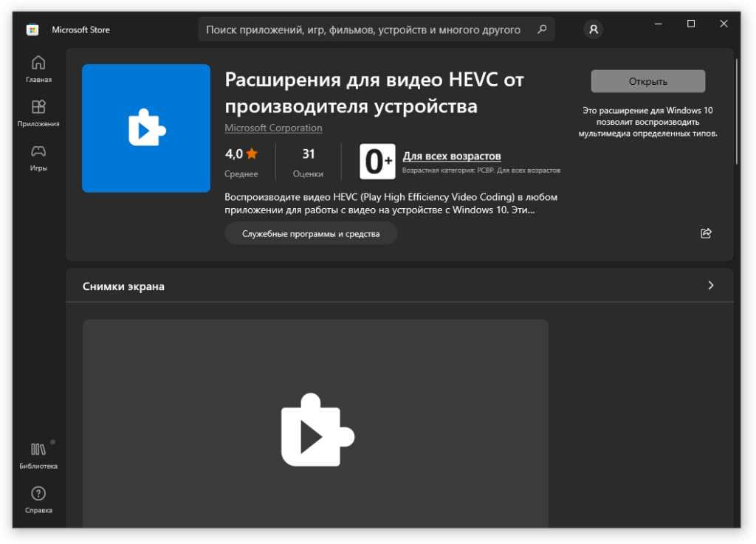Click the search magnifier icon
Viewport: 756px width, 544px height.
point(542,30)
